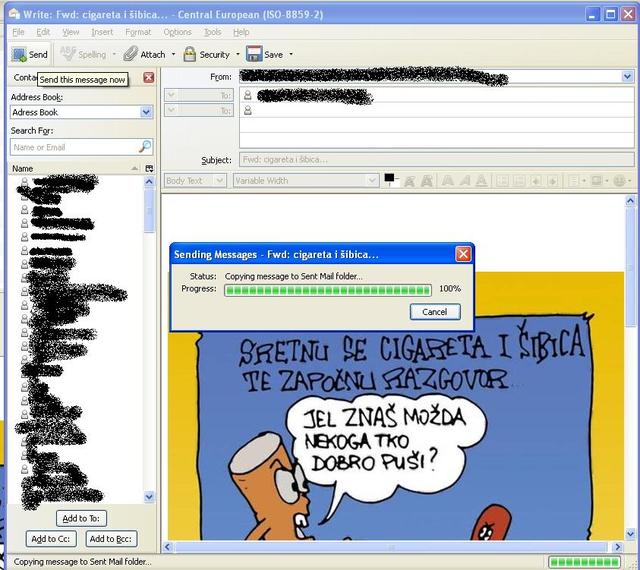Click the smaller font size icon
The height and width of the screenshot is (570, 640).
pos(409,180)
